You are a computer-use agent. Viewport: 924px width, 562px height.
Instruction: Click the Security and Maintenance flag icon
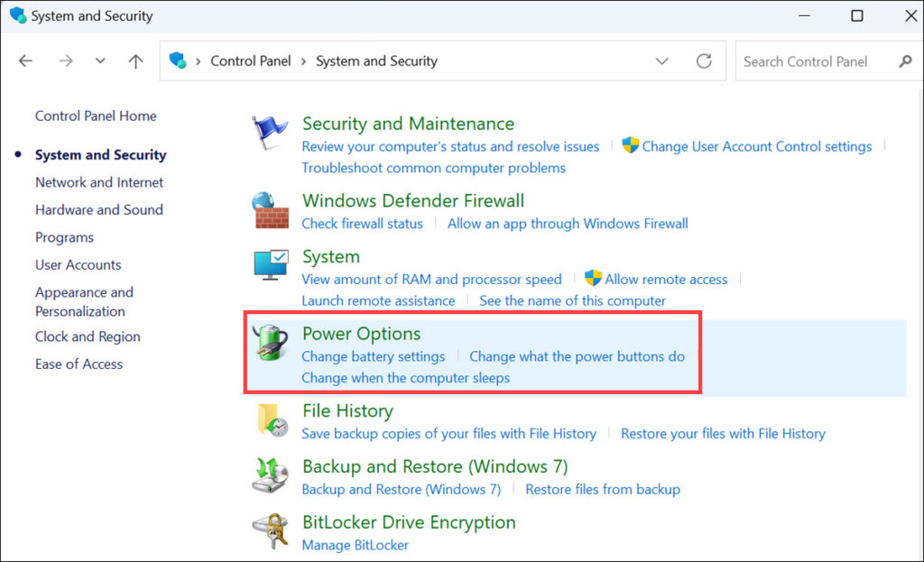tap(270, 134)
